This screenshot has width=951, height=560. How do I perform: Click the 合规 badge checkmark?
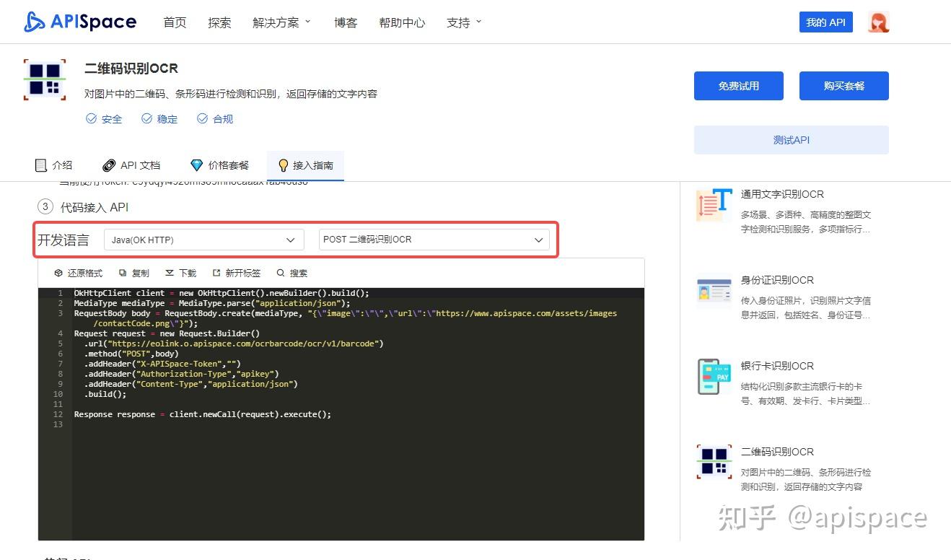coord(203,118)
